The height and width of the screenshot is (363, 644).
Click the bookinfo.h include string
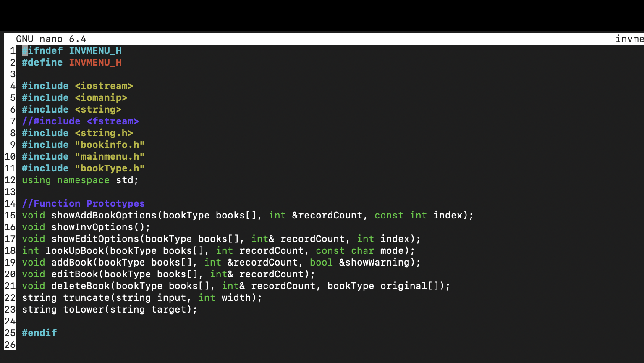point(84,145)
